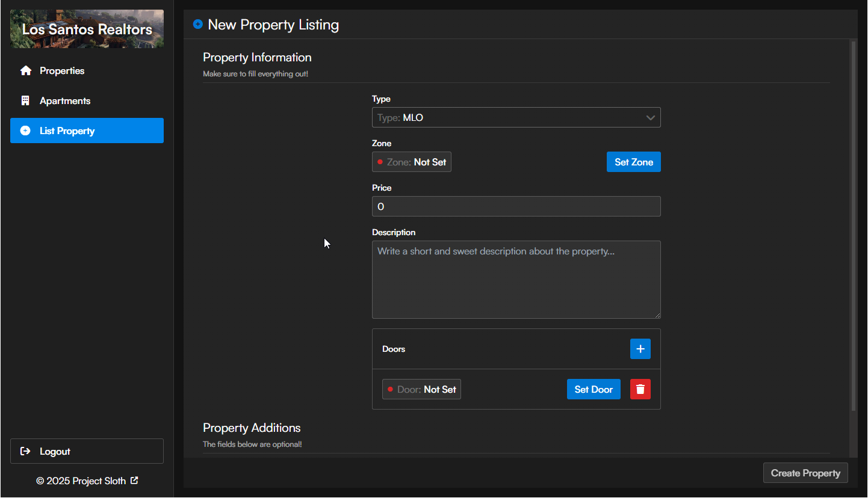Viewport: 868px width, 498px height.
Task: Click the Set Zone button
Action: coord(634,162)
